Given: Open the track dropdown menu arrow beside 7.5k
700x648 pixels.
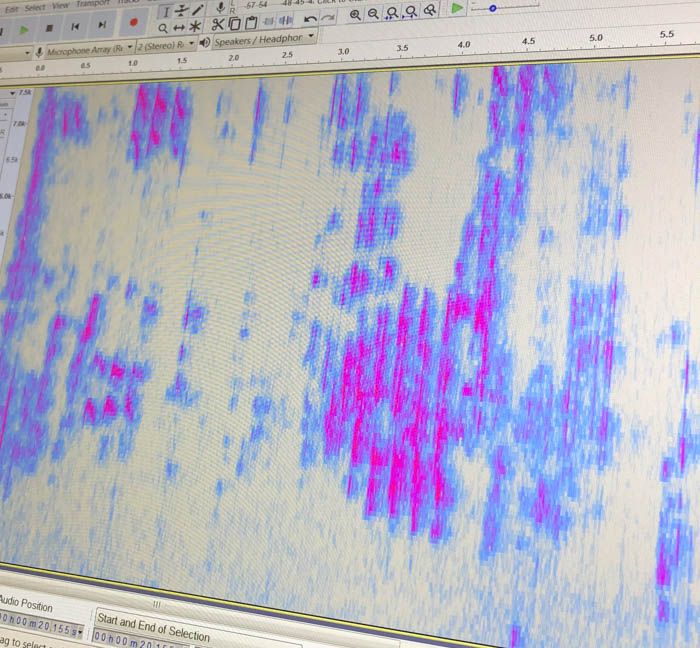Looking at the screenshot, I should pos(12,93).
